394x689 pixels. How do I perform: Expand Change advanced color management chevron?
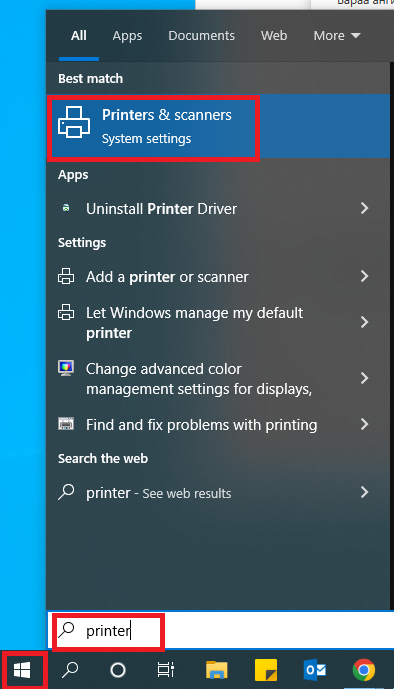pos(364,378)
